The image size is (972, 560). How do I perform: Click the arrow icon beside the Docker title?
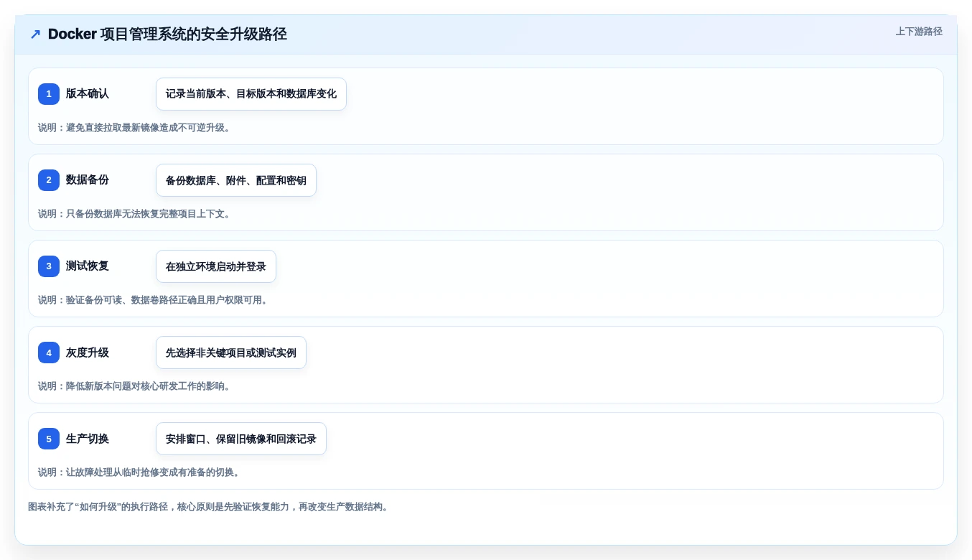click(35, 34)
